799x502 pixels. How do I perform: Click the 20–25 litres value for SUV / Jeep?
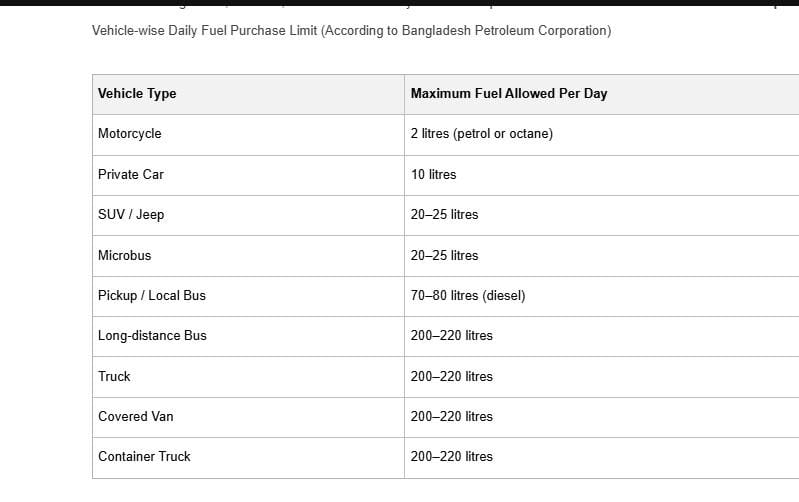point(444,214)
